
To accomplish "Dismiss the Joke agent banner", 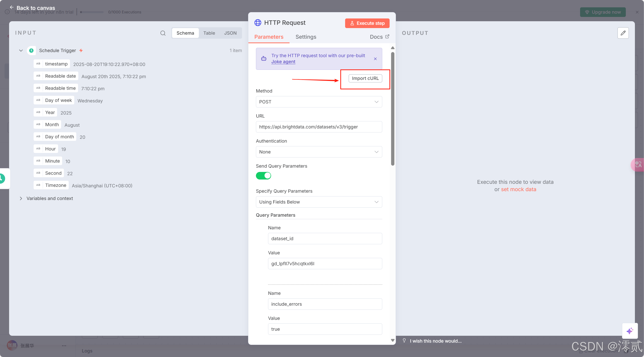I will tap(375, 59).
